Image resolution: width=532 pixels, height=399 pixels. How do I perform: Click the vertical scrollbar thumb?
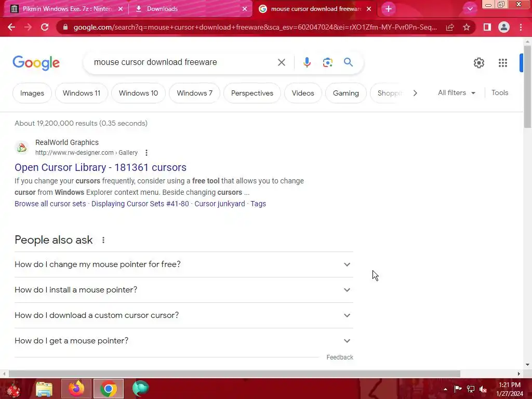click(x=527, y=87)
